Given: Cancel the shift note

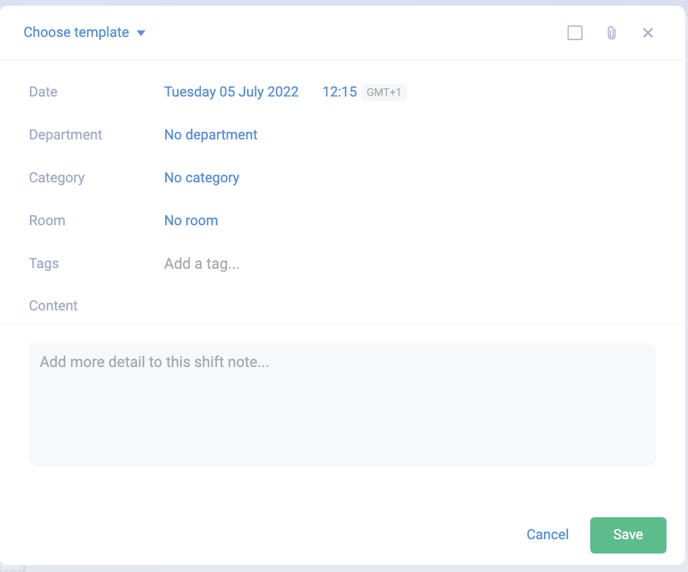Looking at the screenshot, I should [x=547, y=535].
